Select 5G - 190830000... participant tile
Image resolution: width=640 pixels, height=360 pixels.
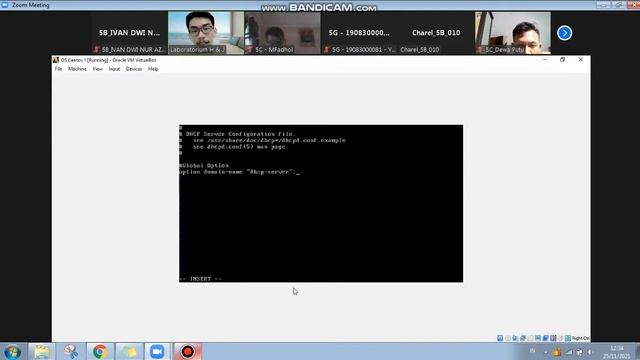tap(359, 33)
